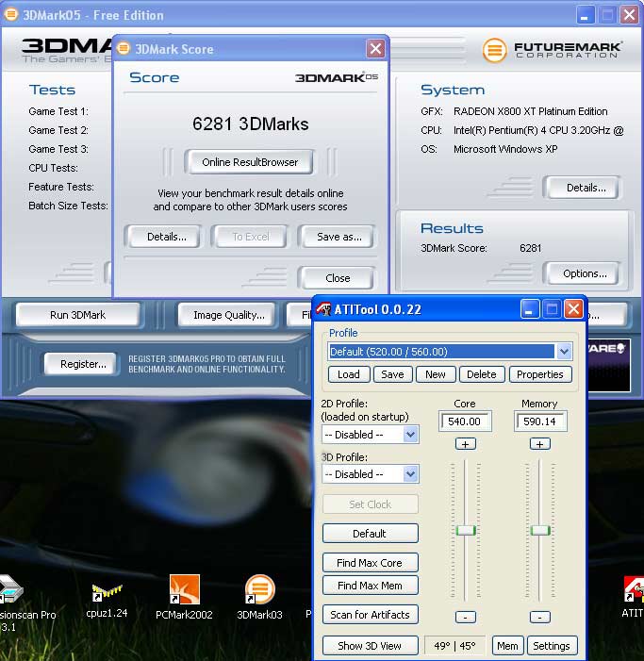Click the Memory clock slider handle
The image size is (644, 661).
(x=540, y=530)
